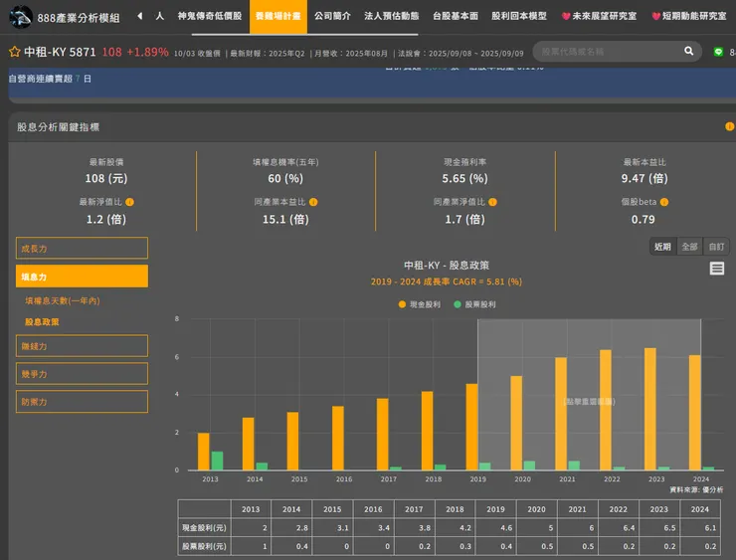Collapse the 填息力 section

82,277
